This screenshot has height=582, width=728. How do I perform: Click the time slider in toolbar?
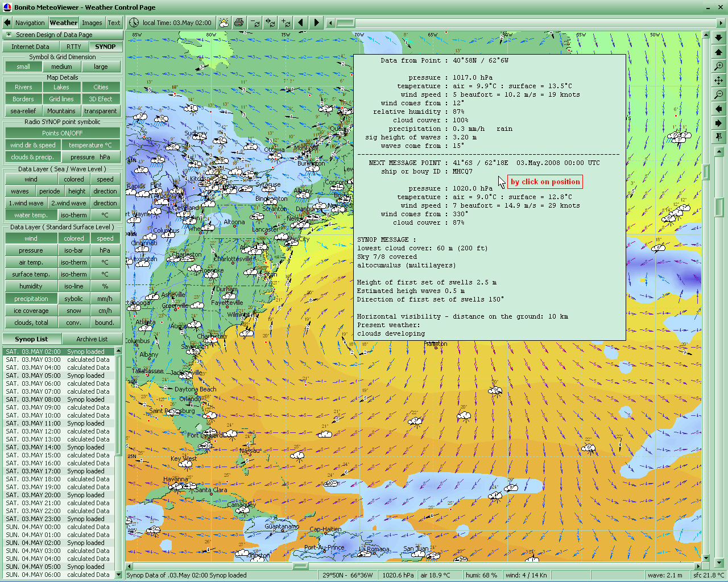(x=345, y=23)
